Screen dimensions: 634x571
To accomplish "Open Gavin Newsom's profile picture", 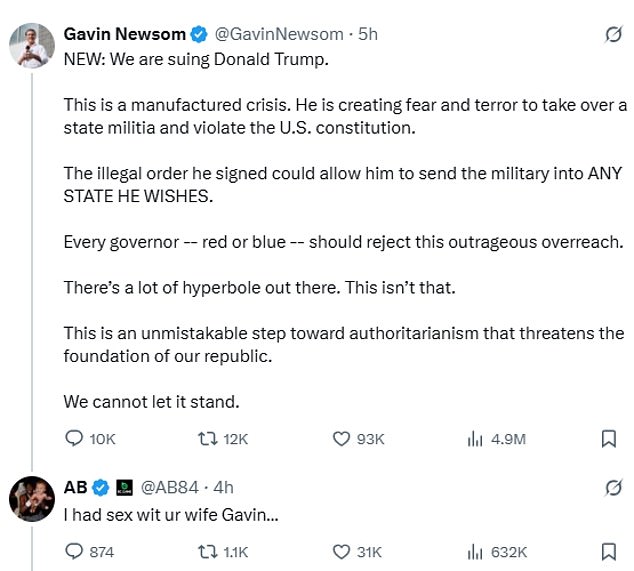I will point(31,45).
